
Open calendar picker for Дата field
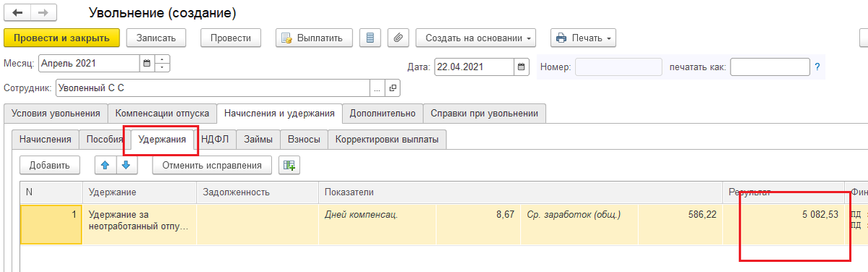click(x=522, y=67)
